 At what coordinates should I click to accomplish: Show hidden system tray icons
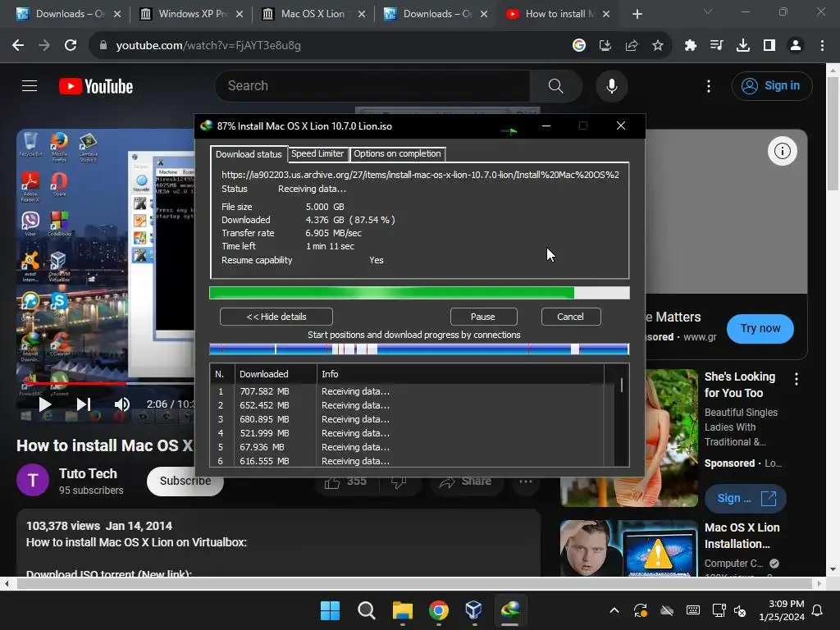(x=614, y=610)
